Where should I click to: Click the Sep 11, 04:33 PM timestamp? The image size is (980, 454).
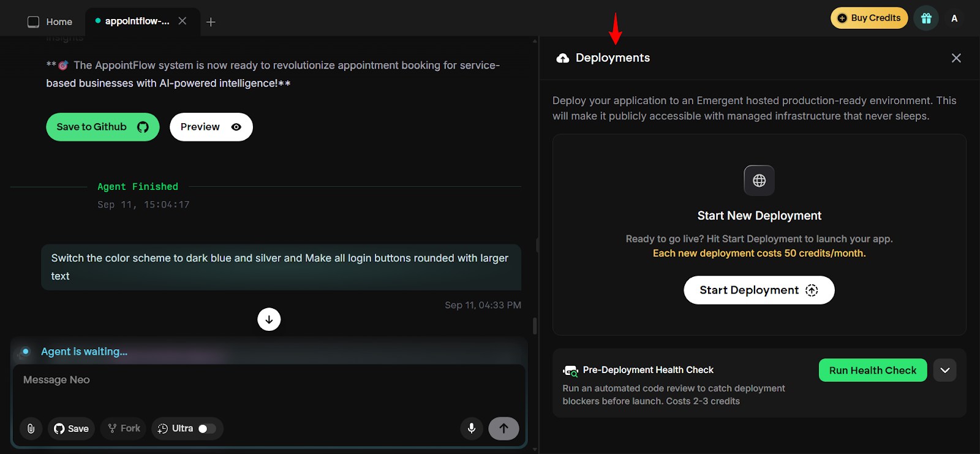click(483, 305)
